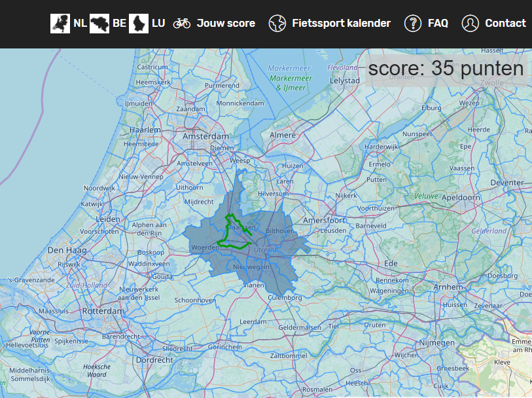Viewport: 532px width, 398px height.
Task: Open the Fietssport kalender
Action: coord(342,23)
